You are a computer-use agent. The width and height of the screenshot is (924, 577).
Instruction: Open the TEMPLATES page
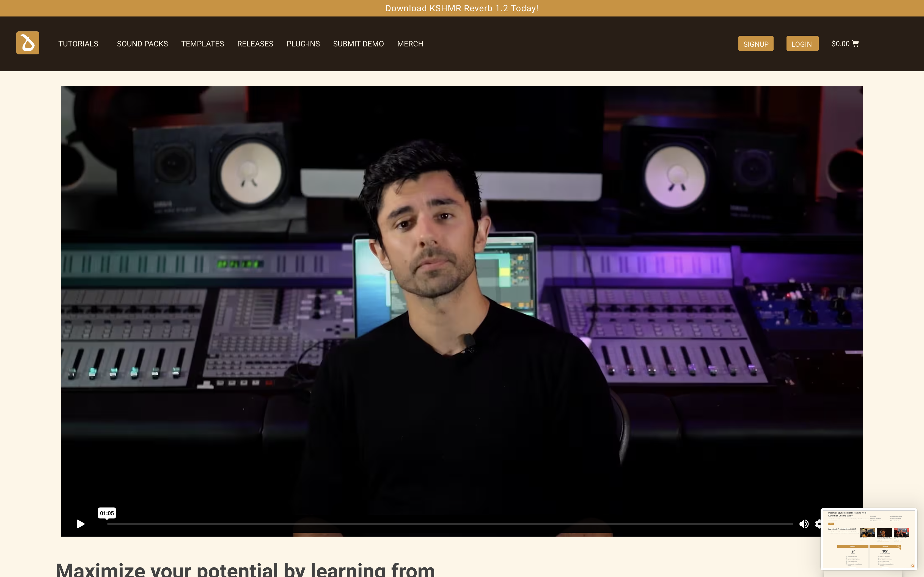coord(202,44)
